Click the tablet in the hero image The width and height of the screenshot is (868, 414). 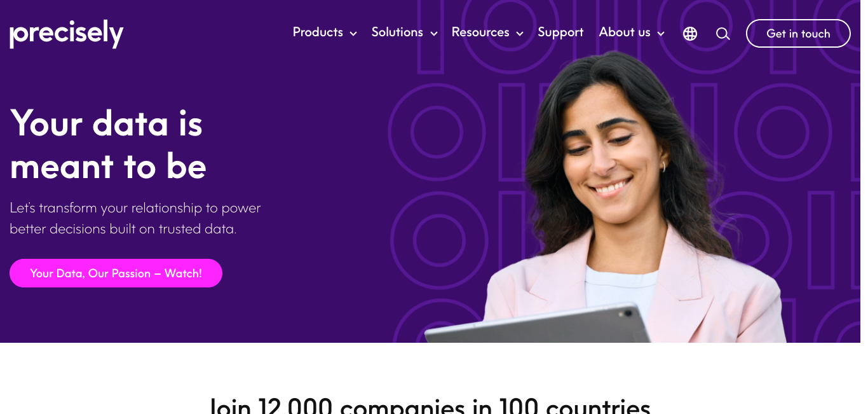538,324
